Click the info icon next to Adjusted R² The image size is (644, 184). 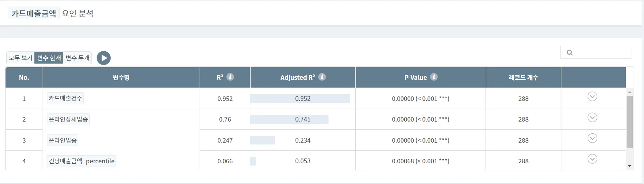pos(322,77)
